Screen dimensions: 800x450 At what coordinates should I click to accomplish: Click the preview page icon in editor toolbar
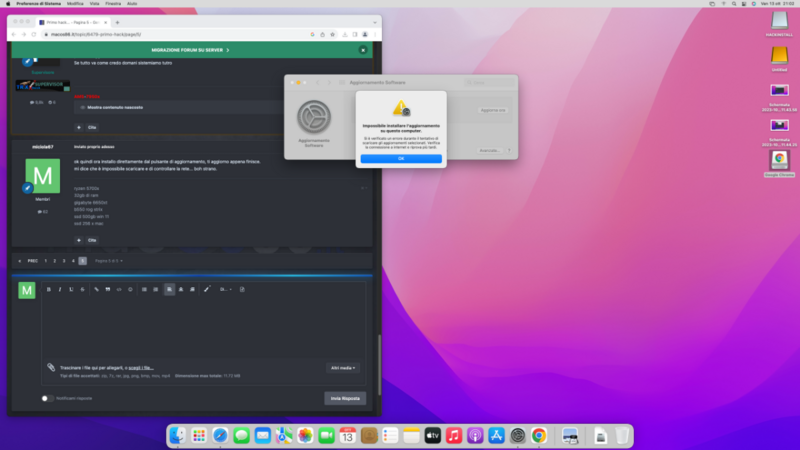(x=242, y=289)
